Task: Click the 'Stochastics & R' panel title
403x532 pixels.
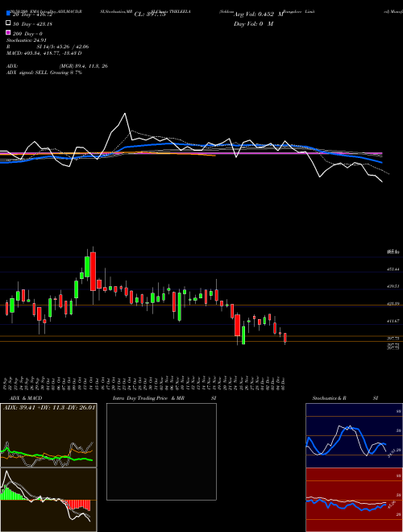Action: tap(329, 398)
